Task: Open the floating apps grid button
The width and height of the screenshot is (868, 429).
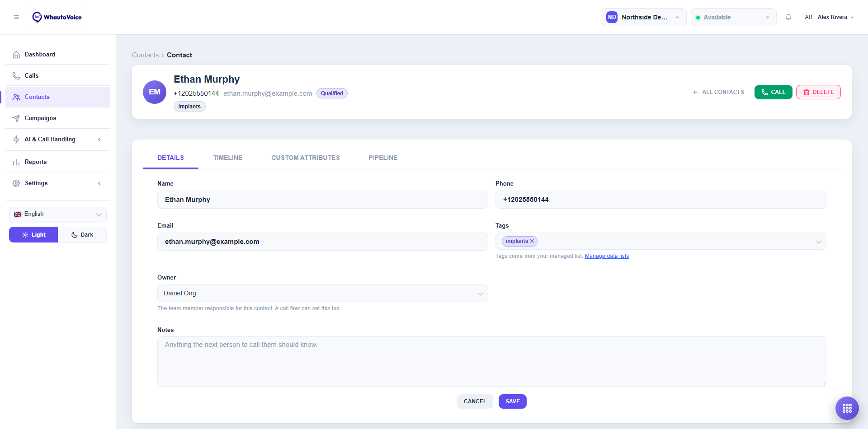Action: pyautogui.click(x=847, y=408)
